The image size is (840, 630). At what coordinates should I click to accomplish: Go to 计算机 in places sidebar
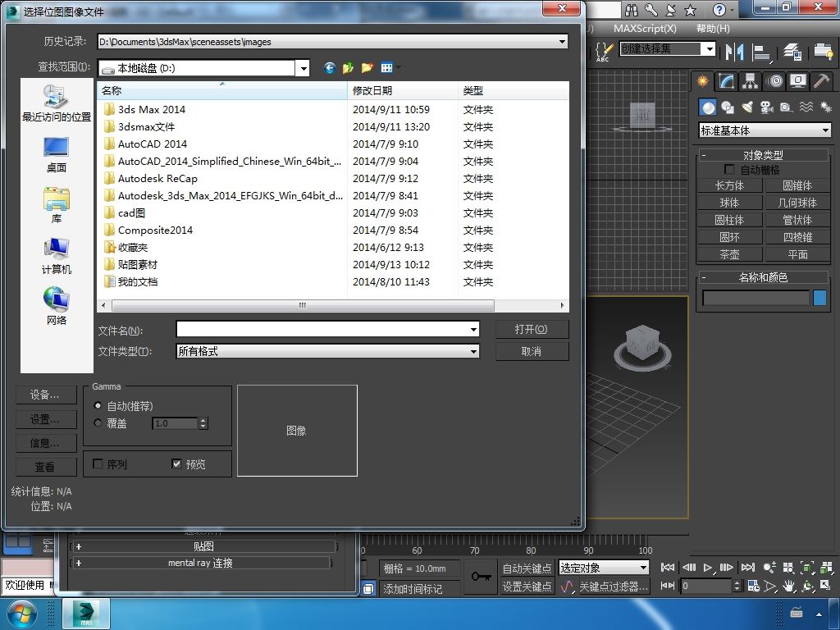(57, 256)
